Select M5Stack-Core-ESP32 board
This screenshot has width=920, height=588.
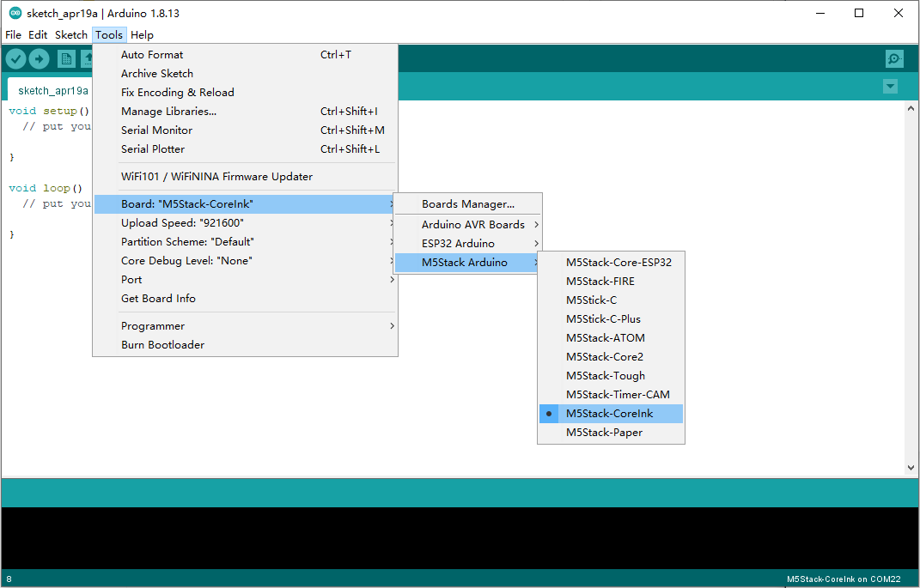coord(611,262)
